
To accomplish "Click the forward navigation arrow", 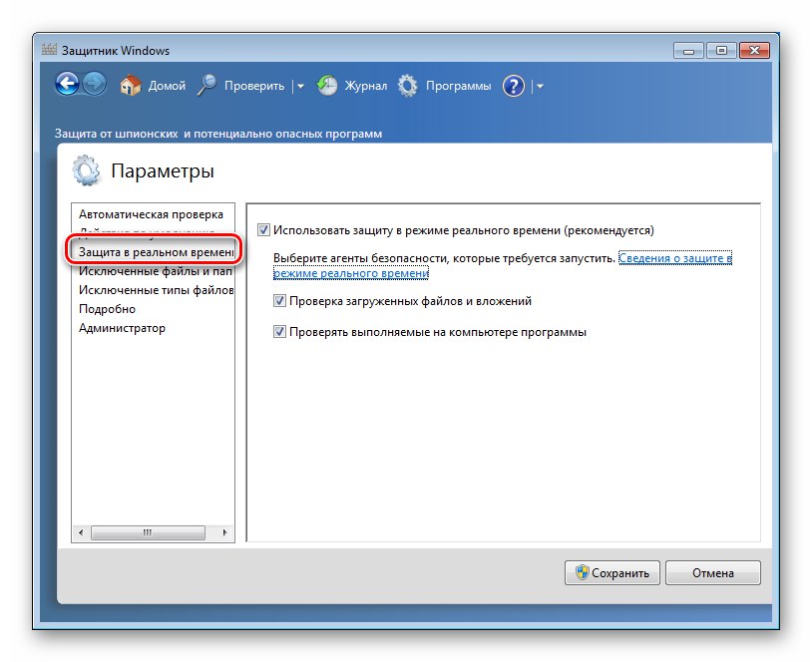I will 94,84.
